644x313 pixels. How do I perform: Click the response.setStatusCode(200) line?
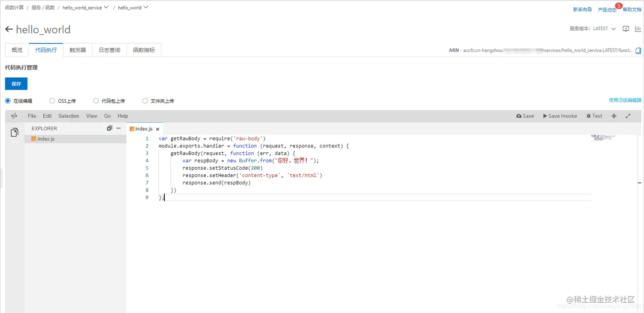click(x=222, y=168)
